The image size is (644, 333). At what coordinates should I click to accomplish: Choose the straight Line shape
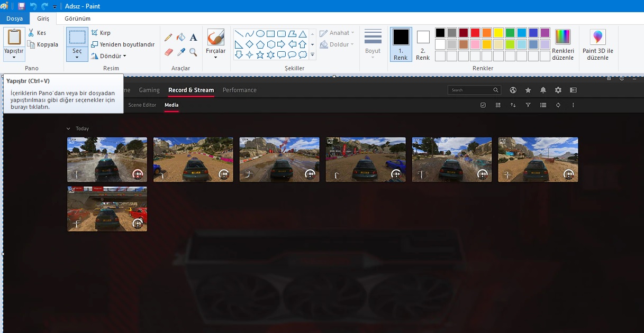[x=239, y=34]
